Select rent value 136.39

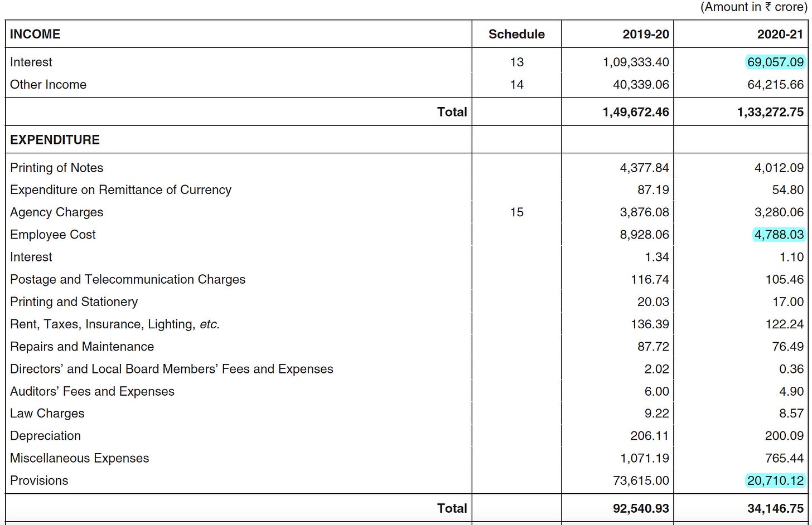650,324
